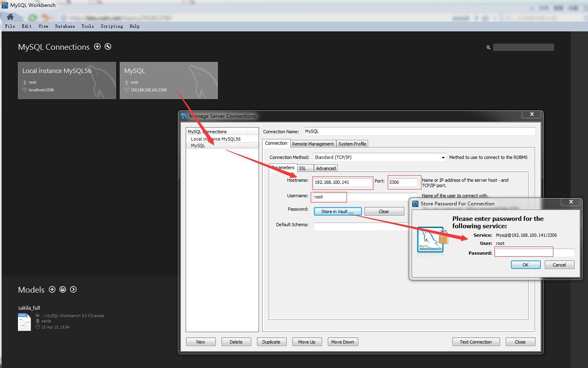Click Close in Manage Server Connections

pos(520,342)
